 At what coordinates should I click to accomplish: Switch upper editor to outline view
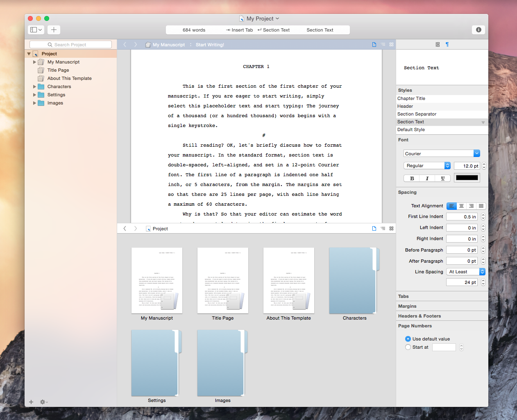383,45
